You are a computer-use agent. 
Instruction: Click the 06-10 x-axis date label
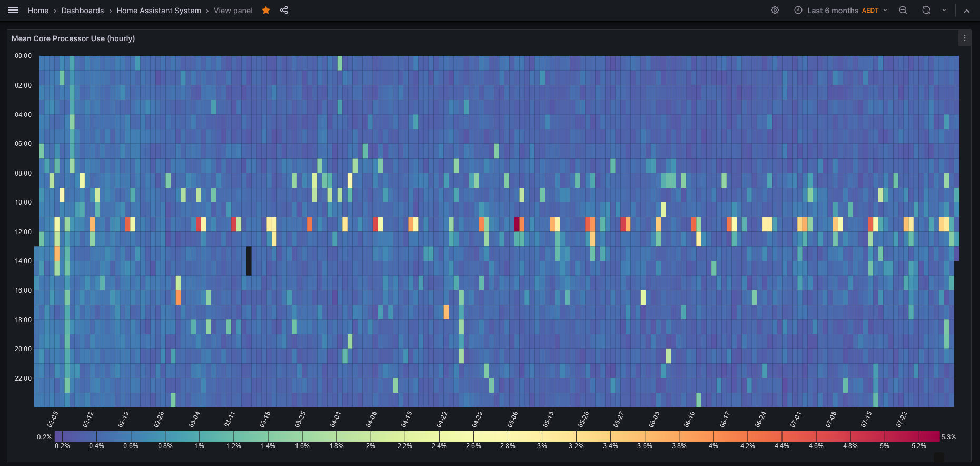point(689,420)
